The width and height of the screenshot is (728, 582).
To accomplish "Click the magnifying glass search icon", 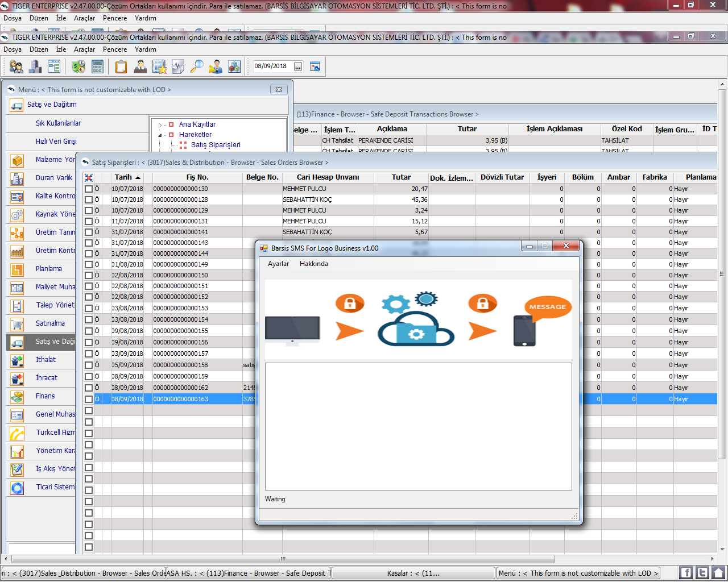I will pyautogui.click(x=197, y=66).
